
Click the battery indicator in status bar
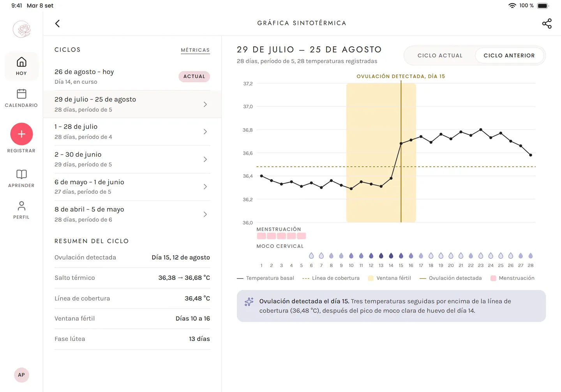coord(543,6)
